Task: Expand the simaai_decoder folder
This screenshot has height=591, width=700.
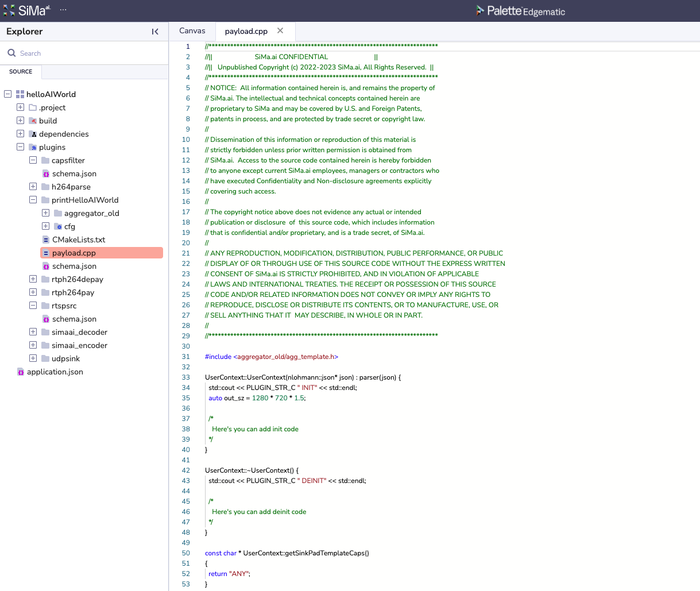Action: [33, 332]
